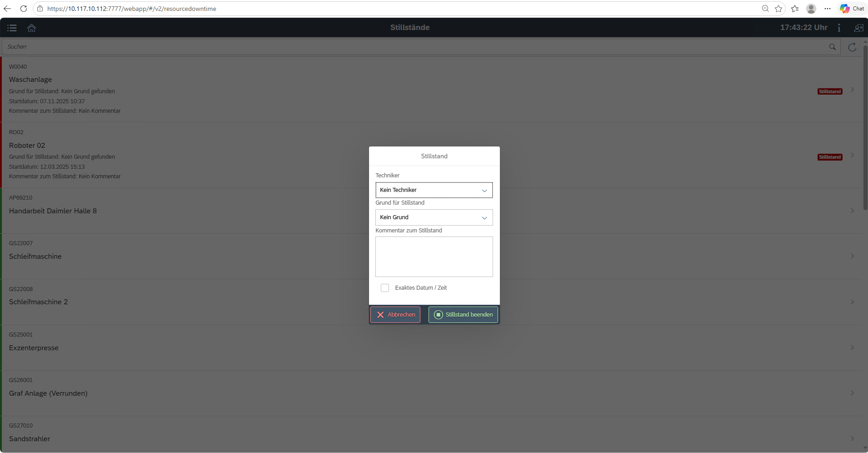The image size is (868, 453).
Task: Add page to favorites star
Action: 778,9
